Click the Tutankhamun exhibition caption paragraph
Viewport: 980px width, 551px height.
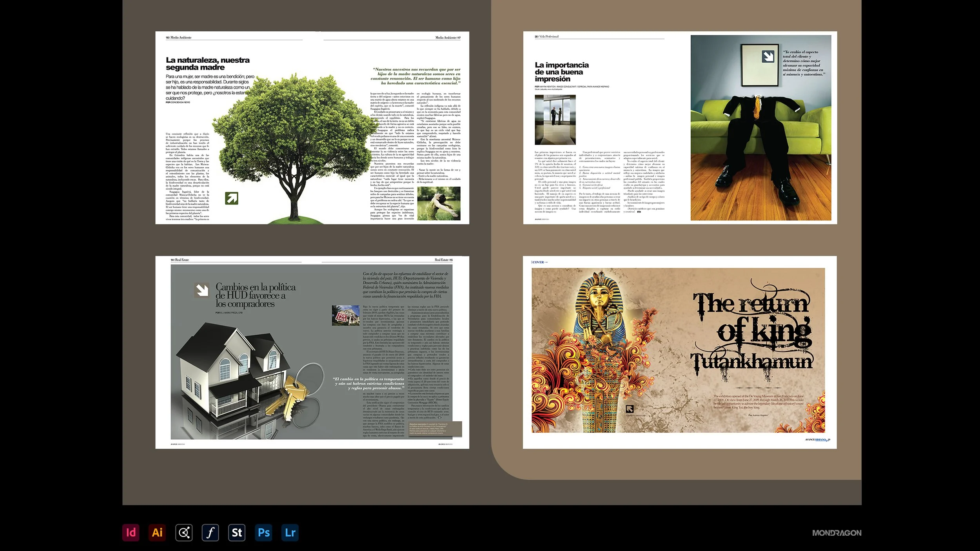[x=758, y=402]
